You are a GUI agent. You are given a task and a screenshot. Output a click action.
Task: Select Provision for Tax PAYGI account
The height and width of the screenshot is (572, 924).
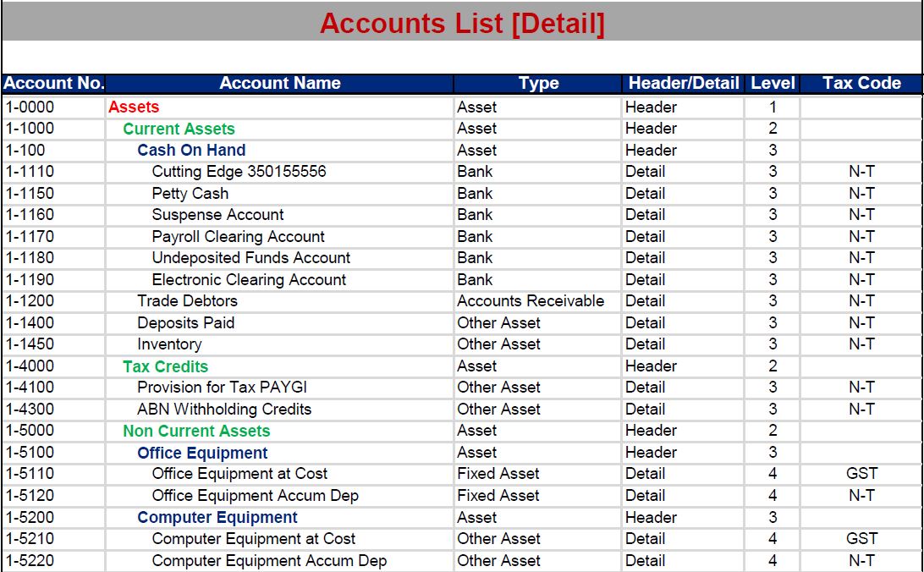223,387
